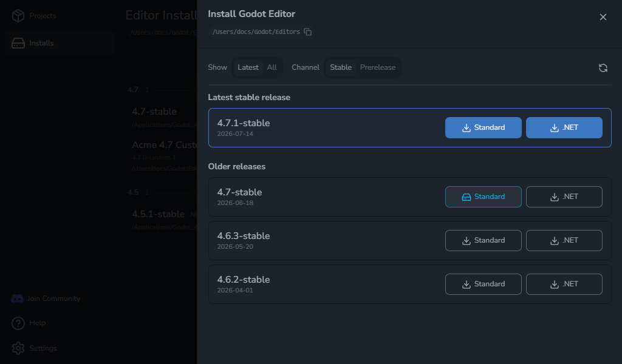The width and height of the screenshot is (622, 364).
Task: Open Join Community Discord link
Action: point(46,298)
